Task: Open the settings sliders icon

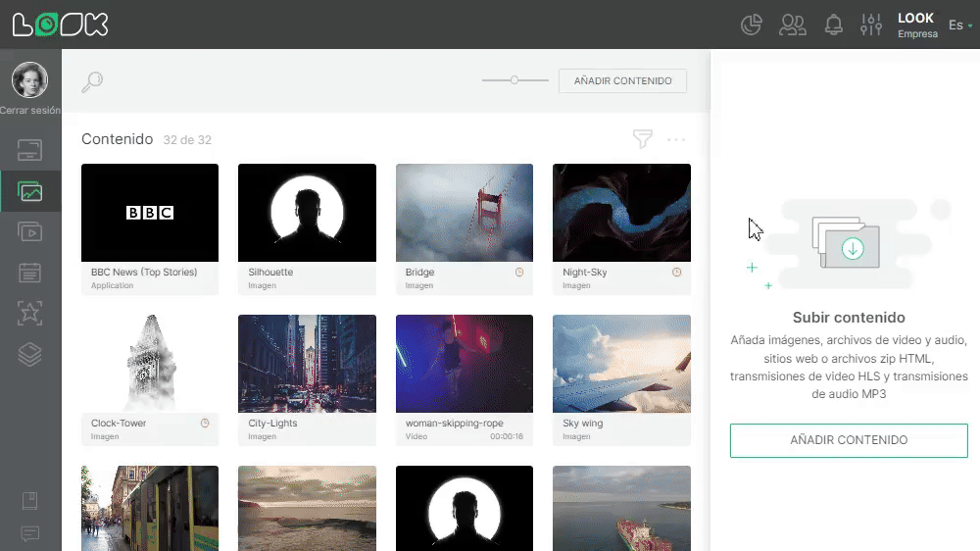Action: tap(870, 25)
